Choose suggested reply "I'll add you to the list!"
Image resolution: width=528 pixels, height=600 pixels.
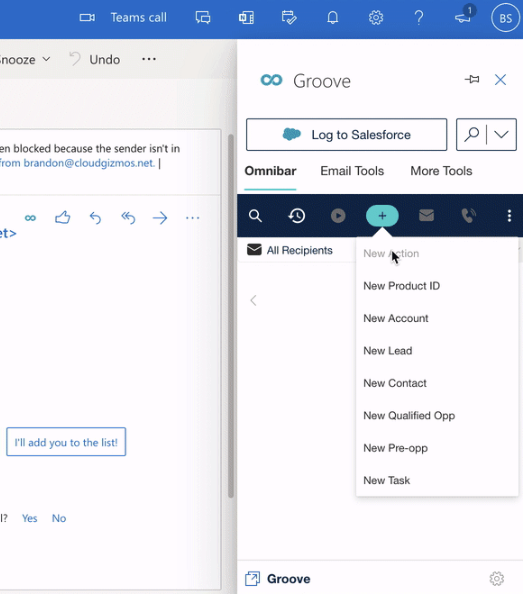pos(66,442)
